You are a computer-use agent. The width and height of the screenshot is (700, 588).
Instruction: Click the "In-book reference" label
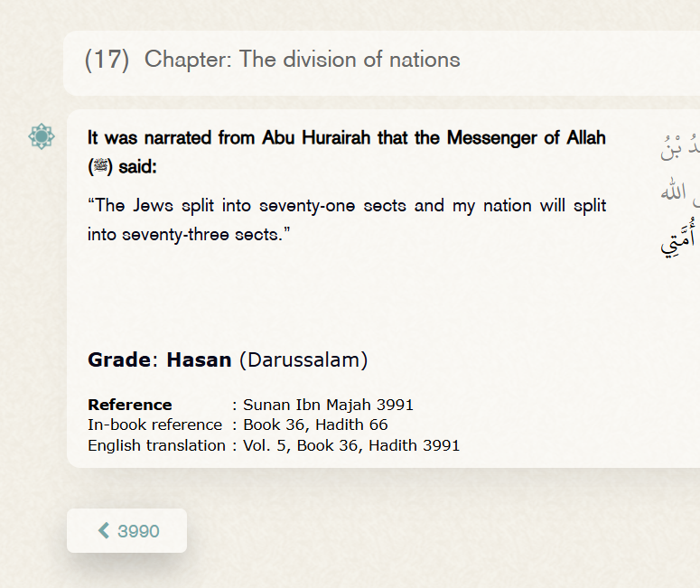pos(154,425)
